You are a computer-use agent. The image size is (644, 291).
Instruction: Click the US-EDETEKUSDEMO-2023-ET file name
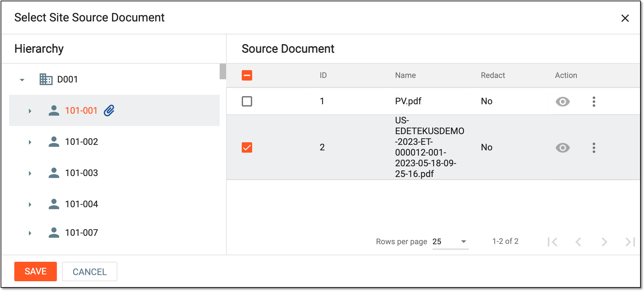point(430,147)
